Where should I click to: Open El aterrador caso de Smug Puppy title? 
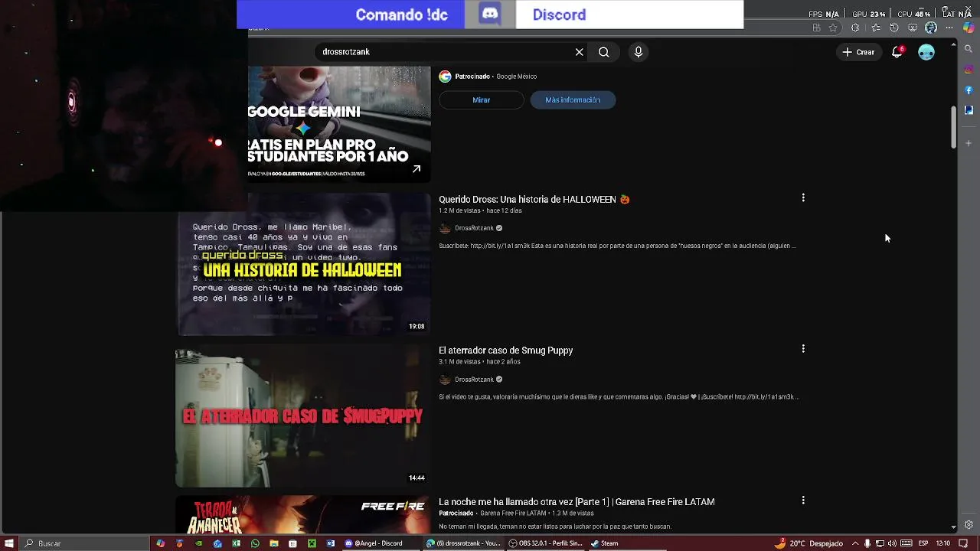pos(505,350)
